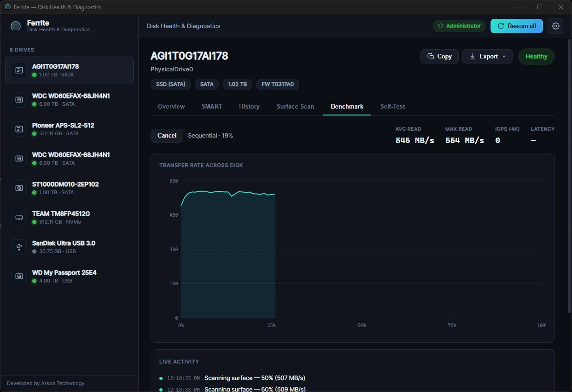Image resolution: width=572 pixels, height=392 pixels.
Task: Click the transfer rate chart
Action: [x=353, y=252]
